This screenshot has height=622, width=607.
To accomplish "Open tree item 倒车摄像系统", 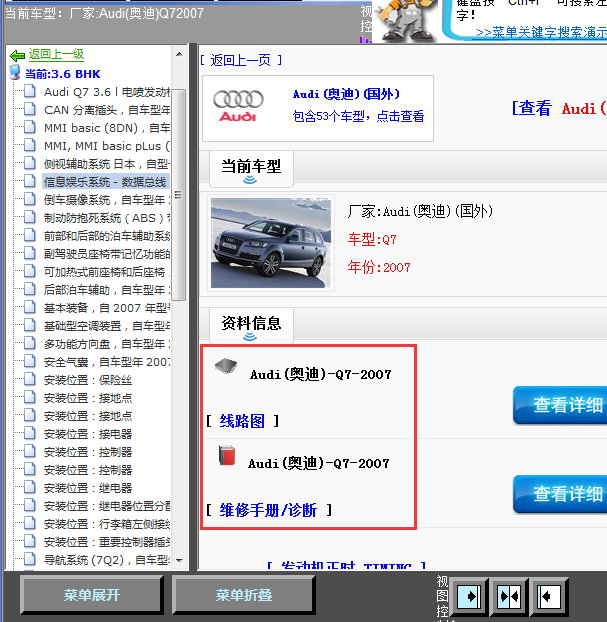I will click(x=107, y=200).
